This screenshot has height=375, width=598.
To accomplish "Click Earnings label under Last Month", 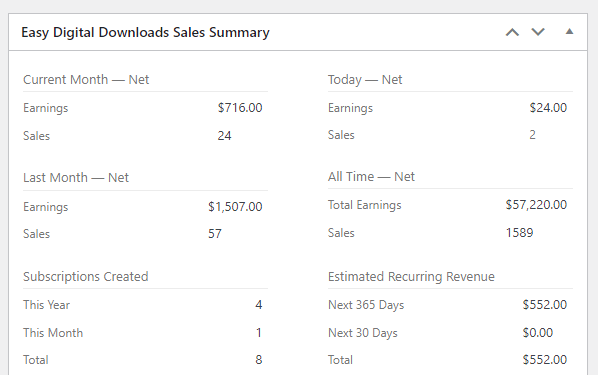I will click(x=45, y=207).
